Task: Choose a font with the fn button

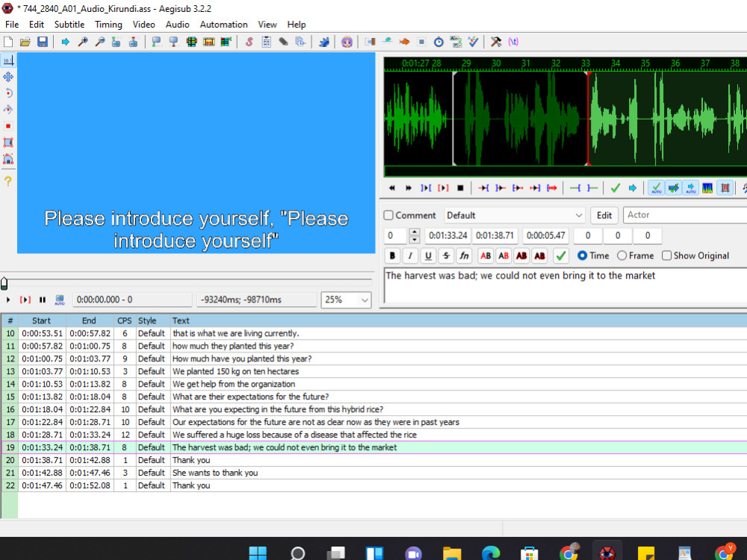Action: tap(465, 255)
